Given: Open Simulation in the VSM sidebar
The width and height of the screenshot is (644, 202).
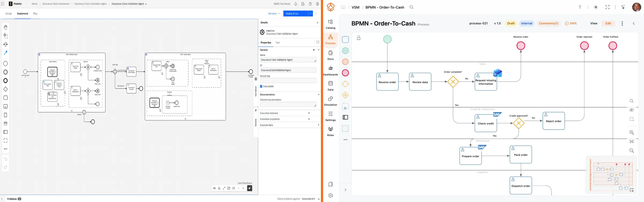Looking at the screenshot, I should pyautogui.click(x=331, y=101).
